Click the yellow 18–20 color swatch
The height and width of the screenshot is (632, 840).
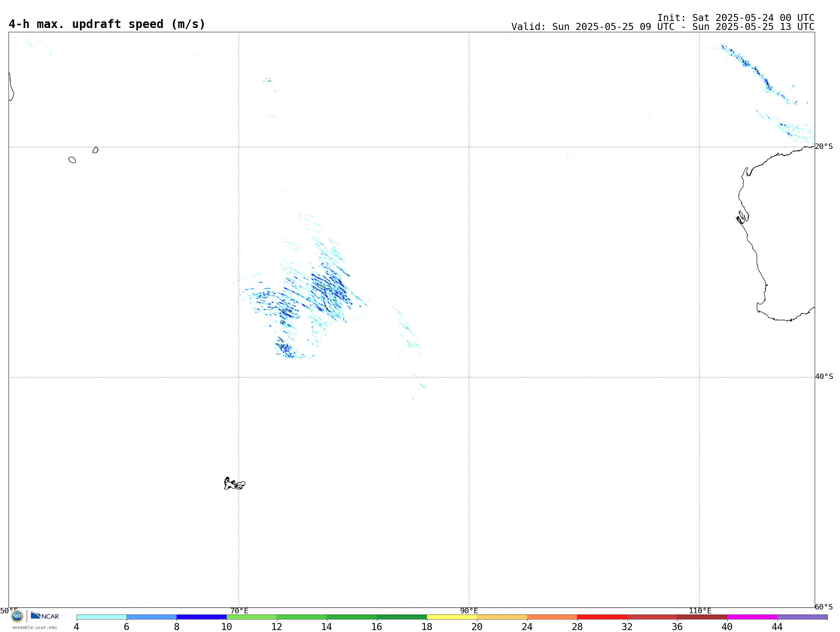click(452, 617)
